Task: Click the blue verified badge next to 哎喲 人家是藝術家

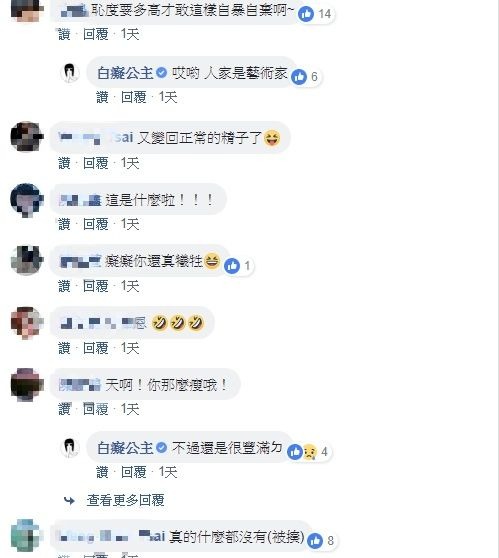Action: pos(162,73)
